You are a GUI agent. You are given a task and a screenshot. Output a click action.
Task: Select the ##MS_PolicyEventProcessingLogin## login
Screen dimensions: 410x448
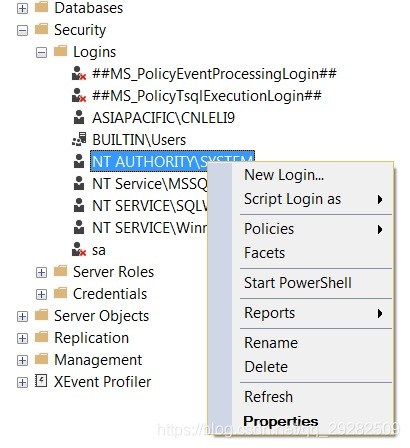(214, 74)
